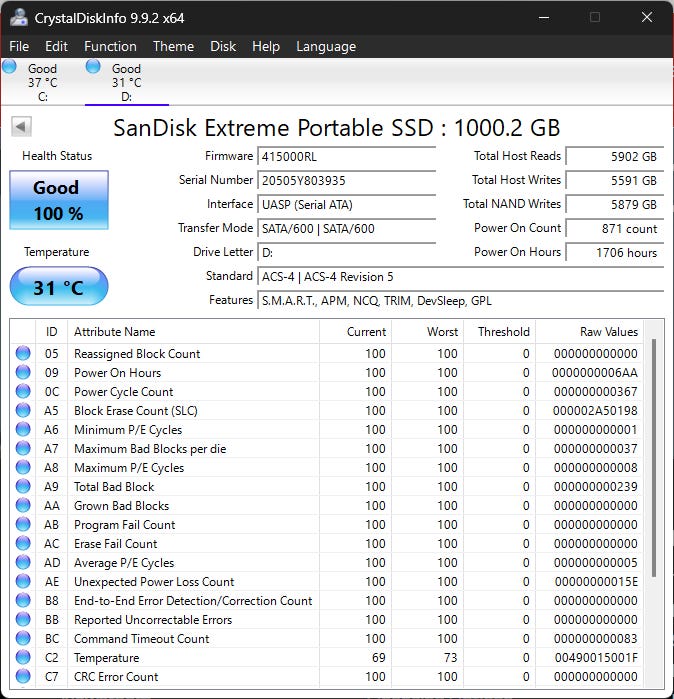The height and width of the screenshot is (699, 674).
Task: Click the Attribute Name column header
Action: coord(193,332)
